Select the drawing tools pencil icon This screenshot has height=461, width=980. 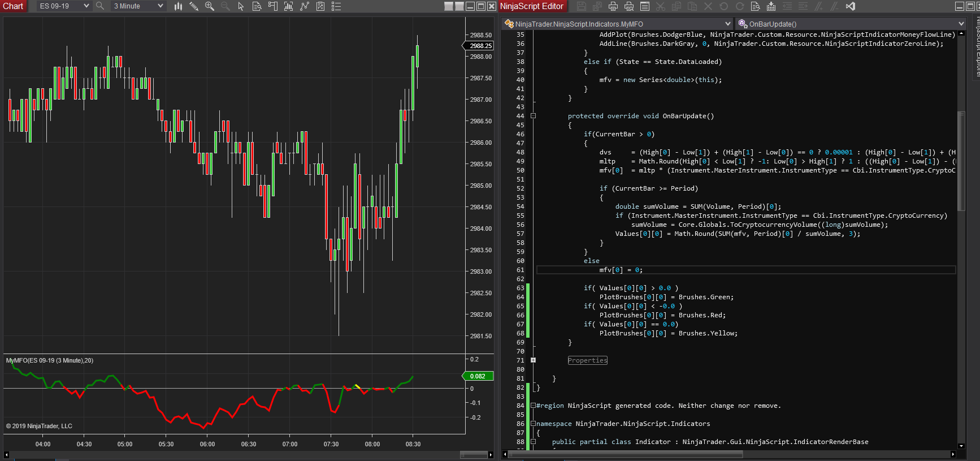coord(194,6)
